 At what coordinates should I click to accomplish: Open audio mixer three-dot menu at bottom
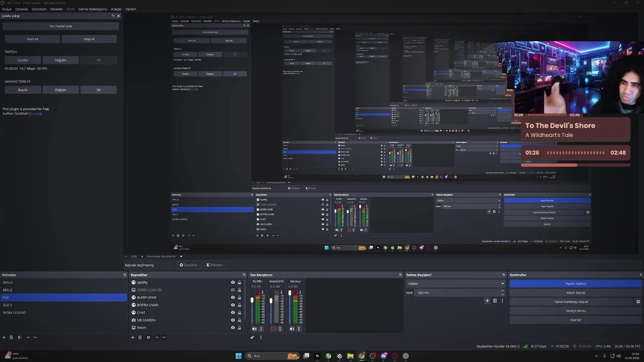261,337
